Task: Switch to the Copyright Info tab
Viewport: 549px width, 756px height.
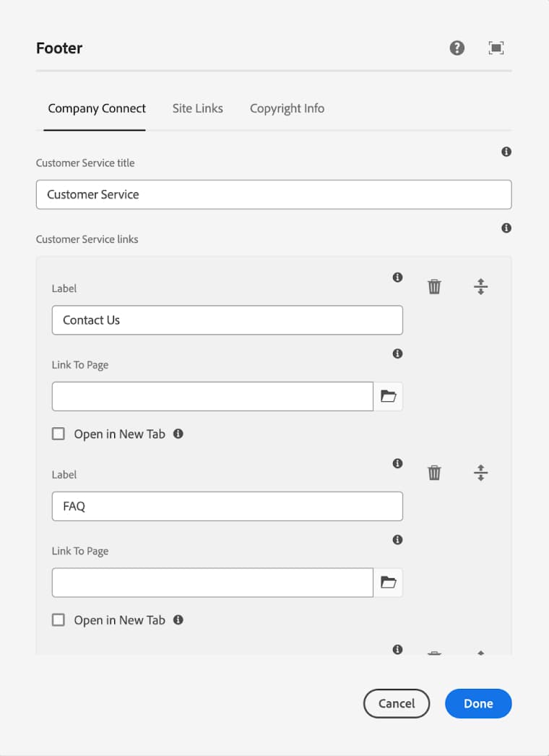Action: pos(287,108)
